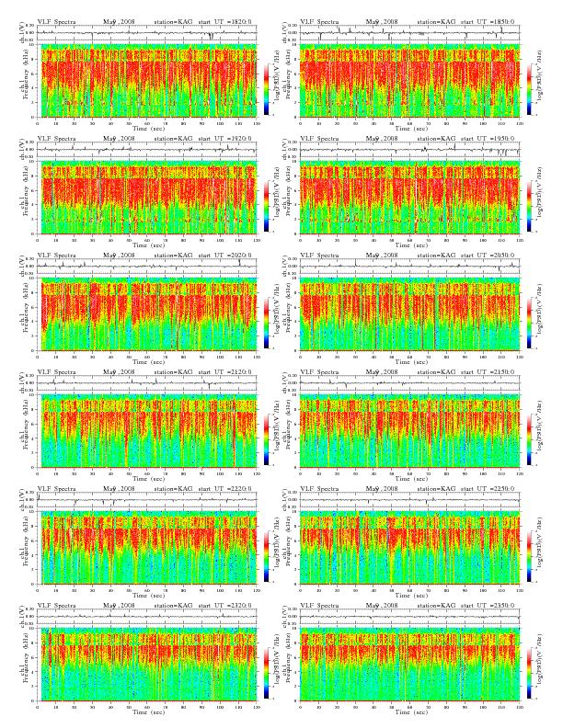563x728 pixels.
Task: Click the PSD color bar beside the 2220:0 plot
Action: 266,556
